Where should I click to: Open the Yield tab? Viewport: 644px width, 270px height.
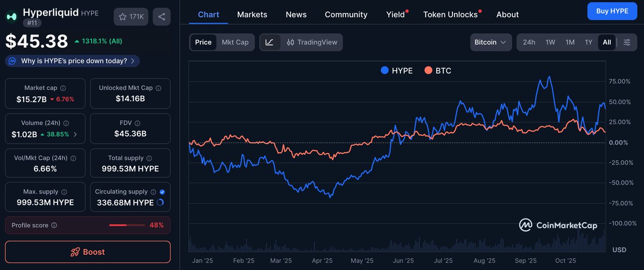pyautogui.click(x=396, y=14)
